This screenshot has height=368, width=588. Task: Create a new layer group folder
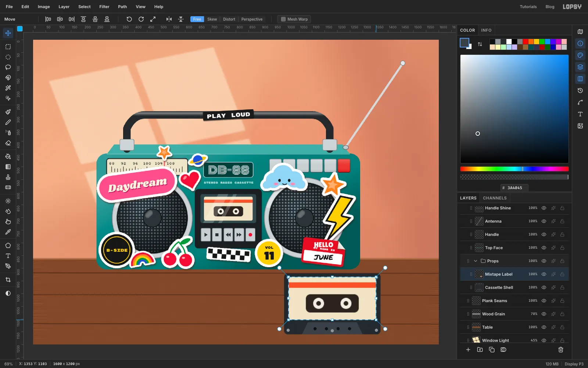click(x=480, y=350)
